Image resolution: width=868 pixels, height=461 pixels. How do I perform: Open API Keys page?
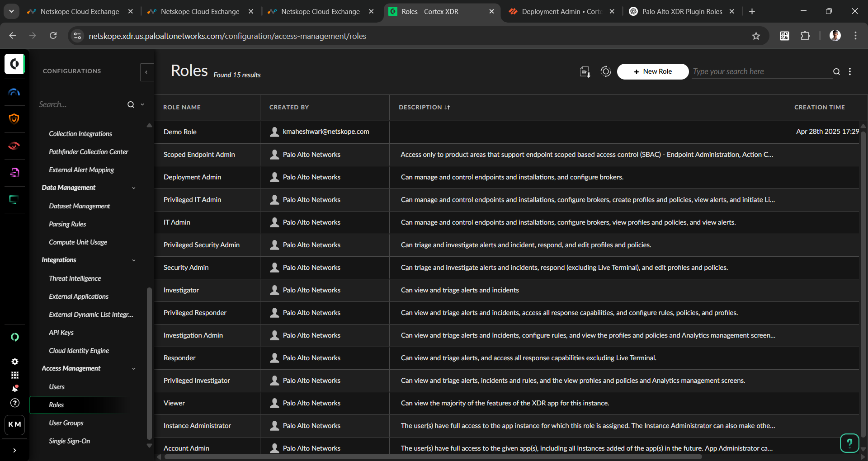pos(61,333)
